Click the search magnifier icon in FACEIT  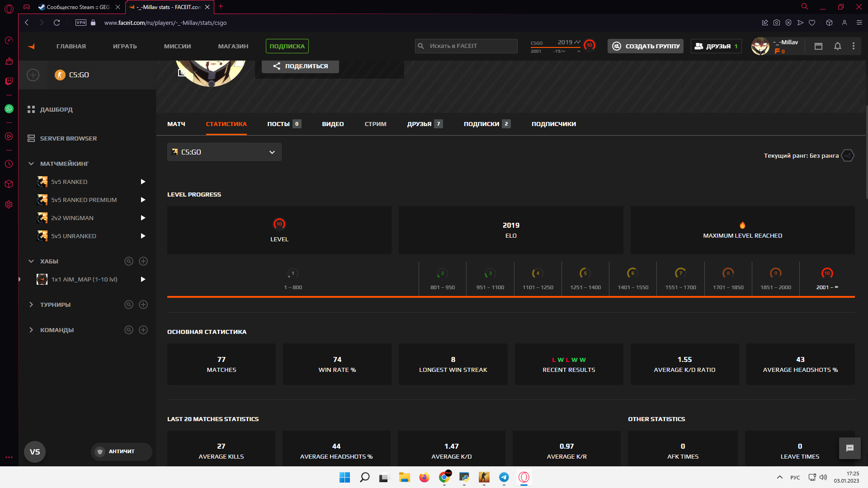click(421, 46)
